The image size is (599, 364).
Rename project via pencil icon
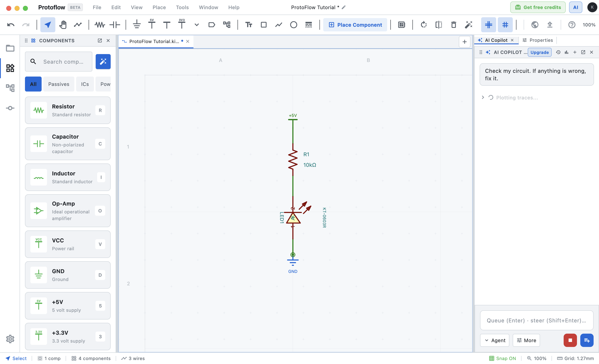tap(344, 7)
